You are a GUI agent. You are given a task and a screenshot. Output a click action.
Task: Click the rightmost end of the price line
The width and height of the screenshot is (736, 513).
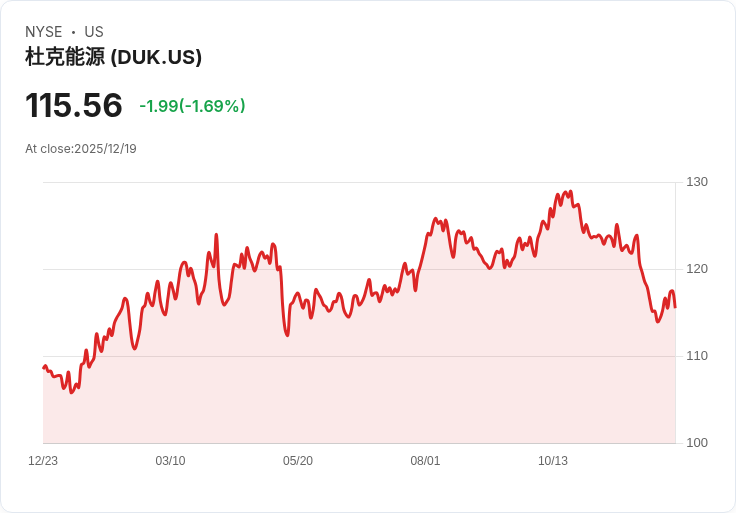pos(675,307)
